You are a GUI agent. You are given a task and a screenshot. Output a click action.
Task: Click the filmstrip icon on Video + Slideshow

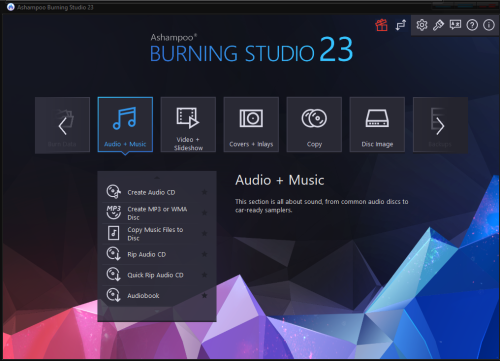pos(187,118)
